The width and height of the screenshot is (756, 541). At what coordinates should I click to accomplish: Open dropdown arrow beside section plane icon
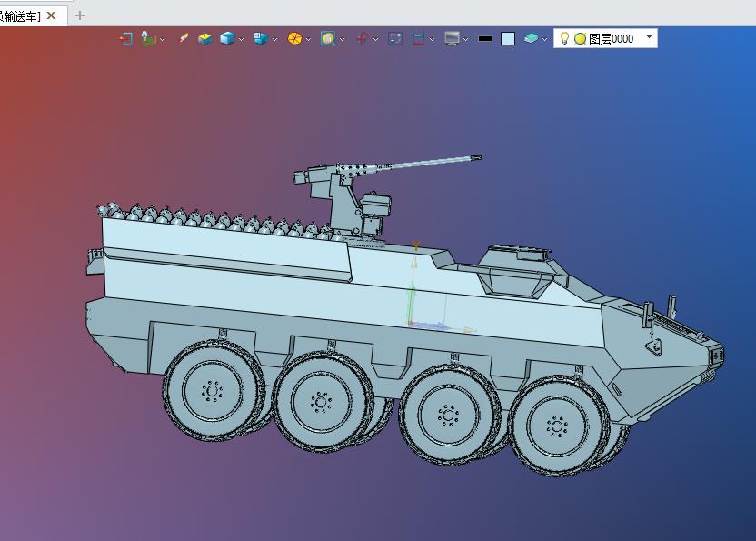(432, 40)
